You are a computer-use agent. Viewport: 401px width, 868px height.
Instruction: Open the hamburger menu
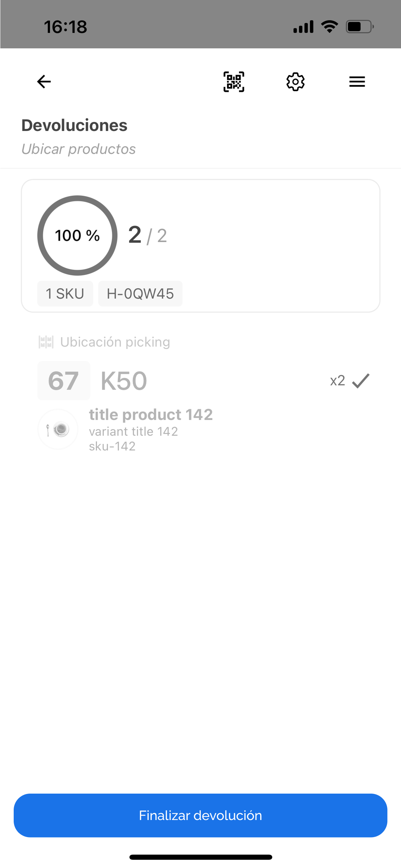[357, 82]
